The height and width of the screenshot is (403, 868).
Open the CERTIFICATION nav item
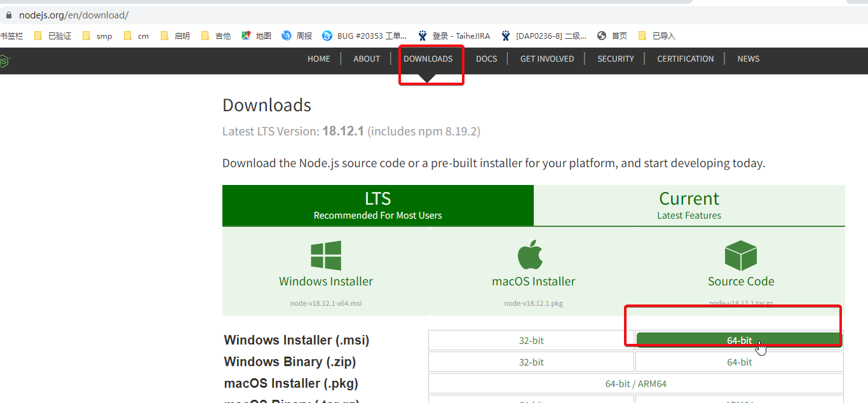click(686, 58)
